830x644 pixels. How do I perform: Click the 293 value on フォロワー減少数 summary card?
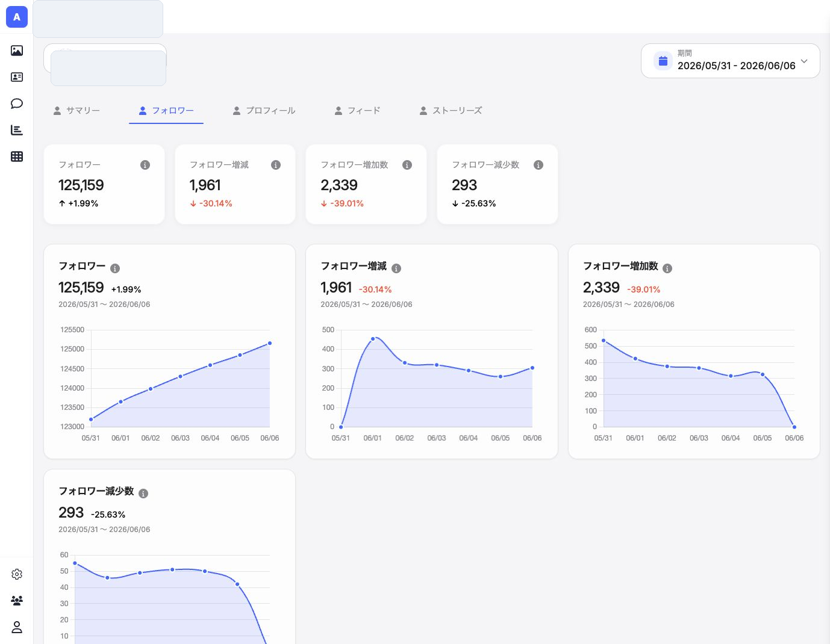464,185
